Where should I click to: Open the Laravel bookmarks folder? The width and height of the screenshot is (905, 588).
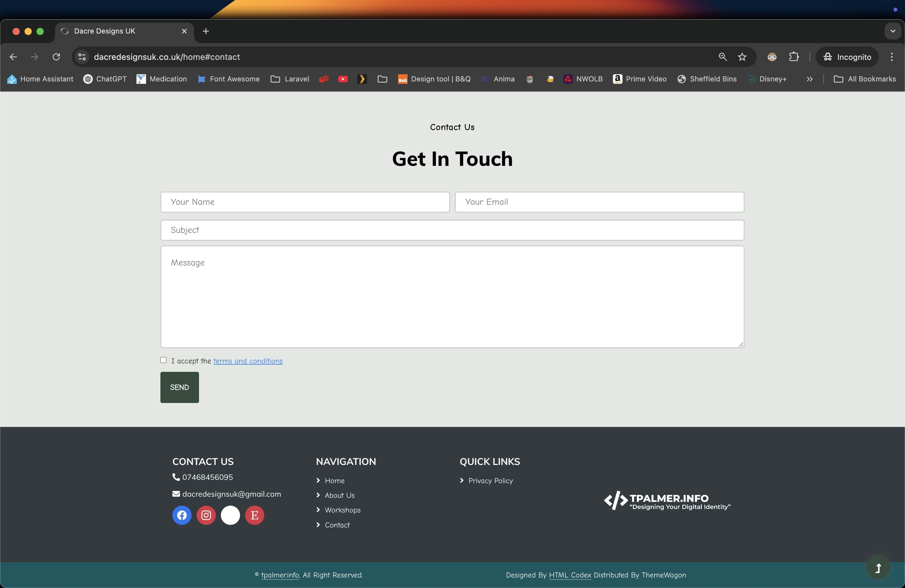point(290,79)
